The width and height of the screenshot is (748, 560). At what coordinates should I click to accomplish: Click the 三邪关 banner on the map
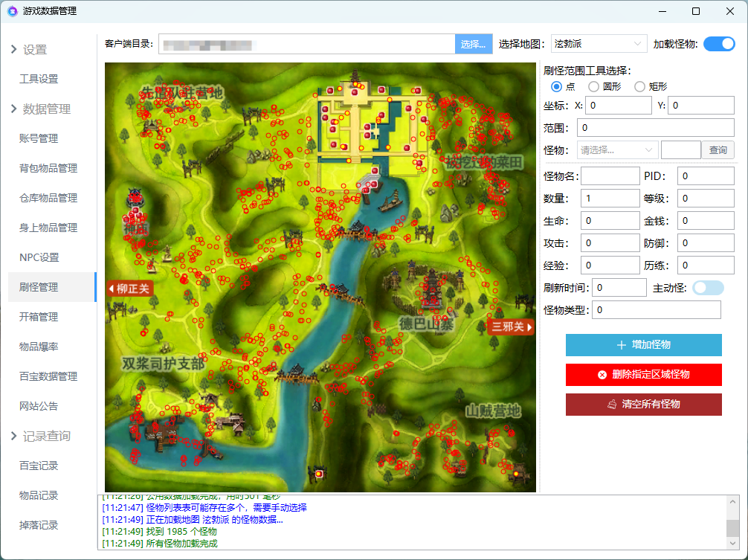click(x=509, y=326)
